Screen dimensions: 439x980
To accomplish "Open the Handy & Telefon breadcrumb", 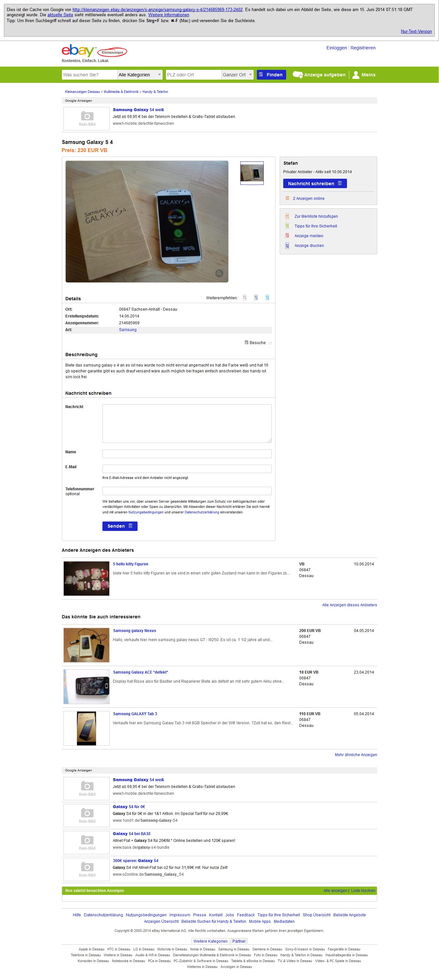I will [155, 92].
